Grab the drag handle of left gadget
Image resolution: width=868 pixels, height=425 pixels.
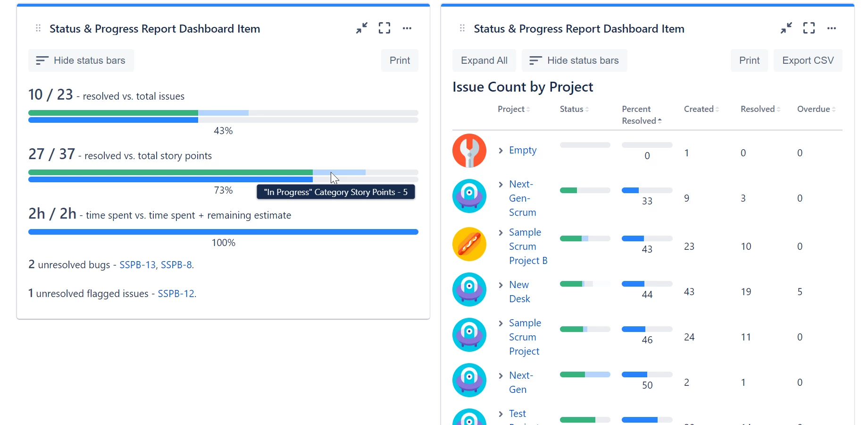point(38,28)
